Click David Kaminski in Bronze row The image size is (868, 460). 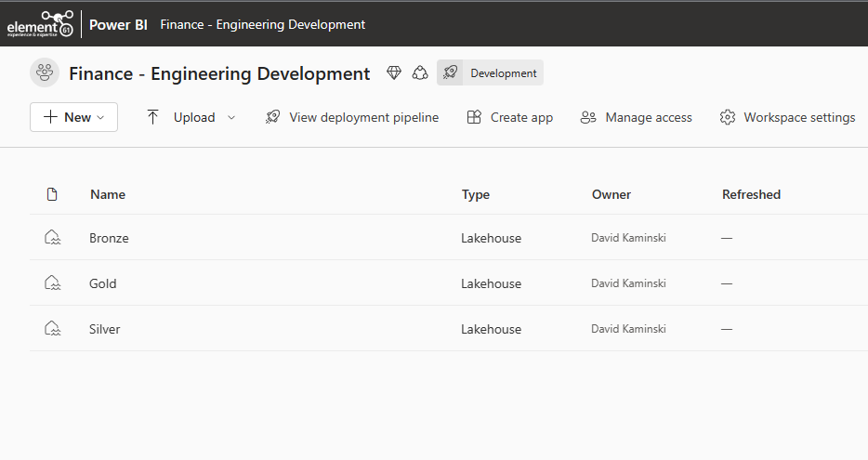[x=628, y=238]
